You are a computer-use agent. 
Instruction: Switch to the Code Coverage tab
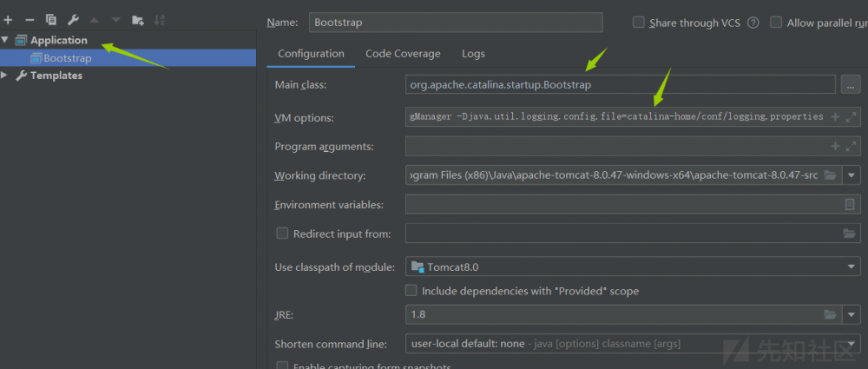(403, 54)
